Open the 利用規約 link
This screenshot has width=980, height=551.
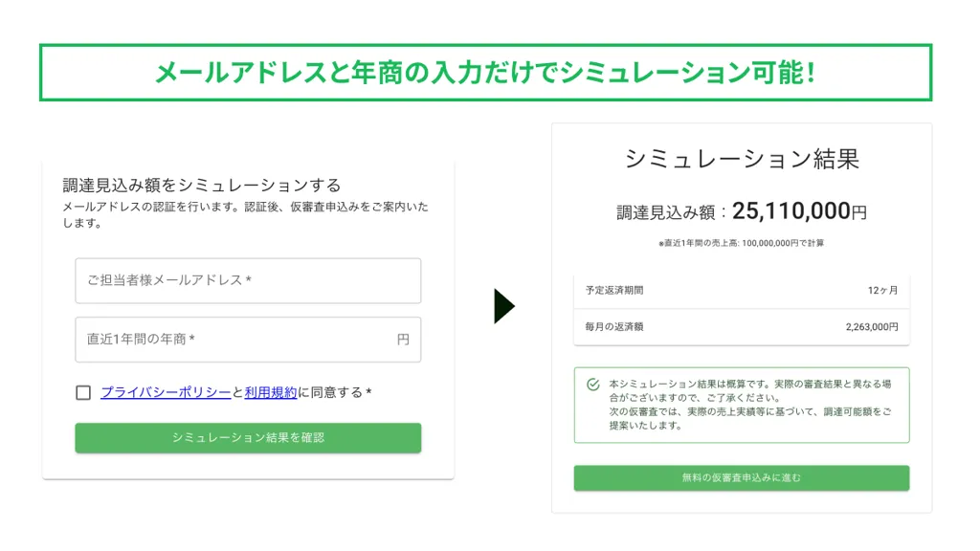pos(271,392)
